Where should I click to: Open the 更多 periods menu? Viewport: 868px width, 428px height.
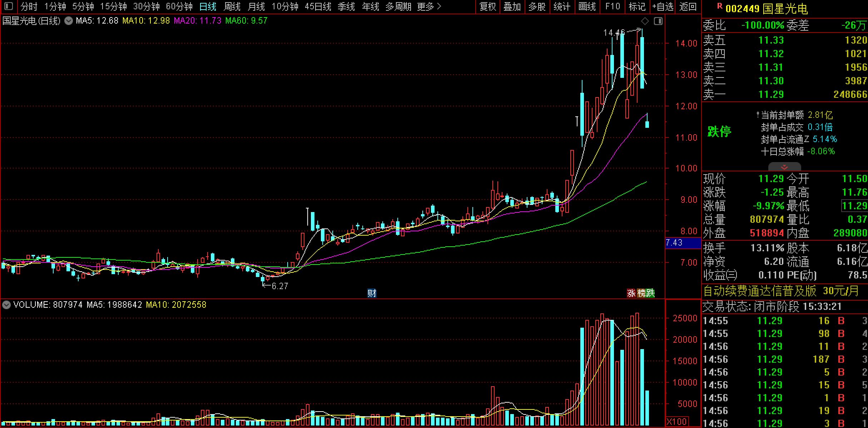tap(429, 6)
